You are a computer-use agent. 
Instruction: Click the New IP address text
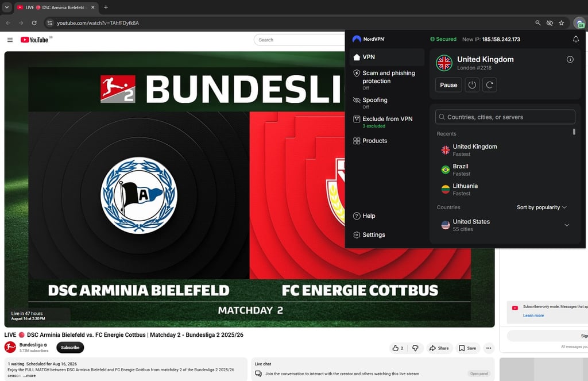pyautogui.click(x=491, y=39)
